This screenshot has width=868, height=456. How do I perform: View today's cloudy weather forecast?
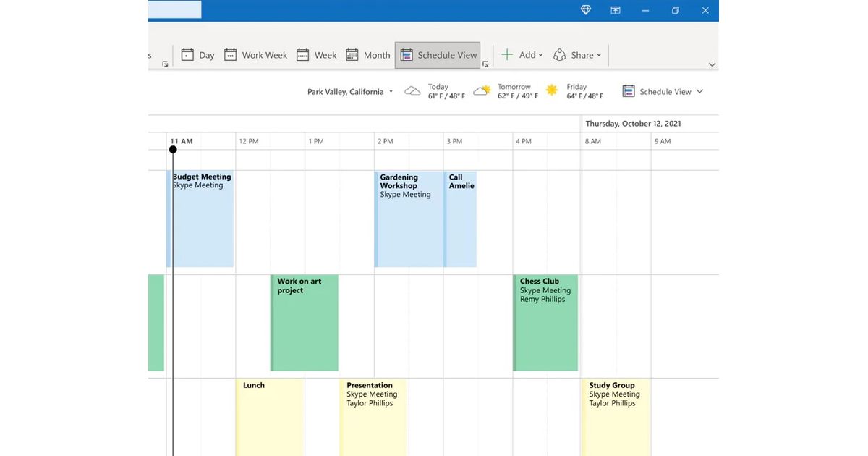[x=435, y=91]
